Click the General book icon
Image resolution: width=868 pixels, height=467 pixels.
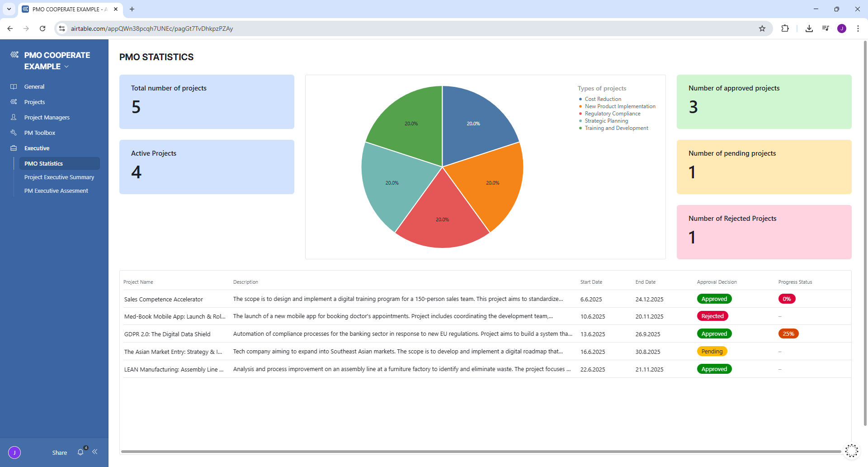pyautogui.click(x=14, y=86)
